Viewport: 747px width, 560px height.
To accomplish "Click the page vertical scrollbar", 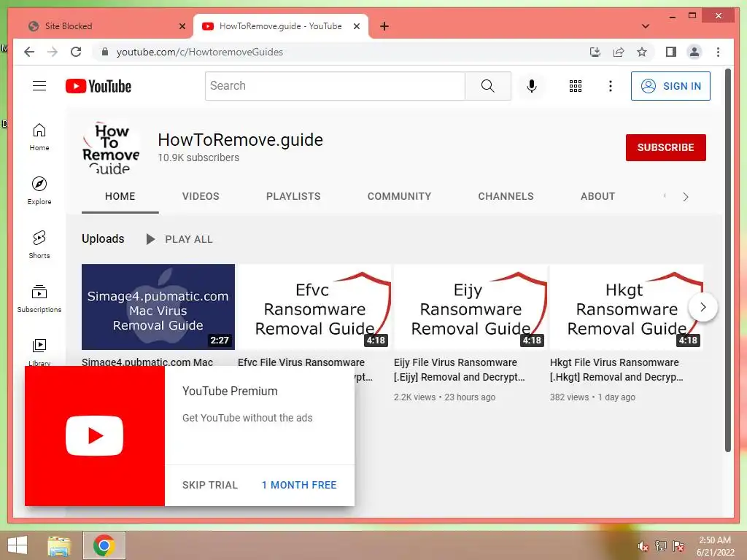I will (727, 260).
